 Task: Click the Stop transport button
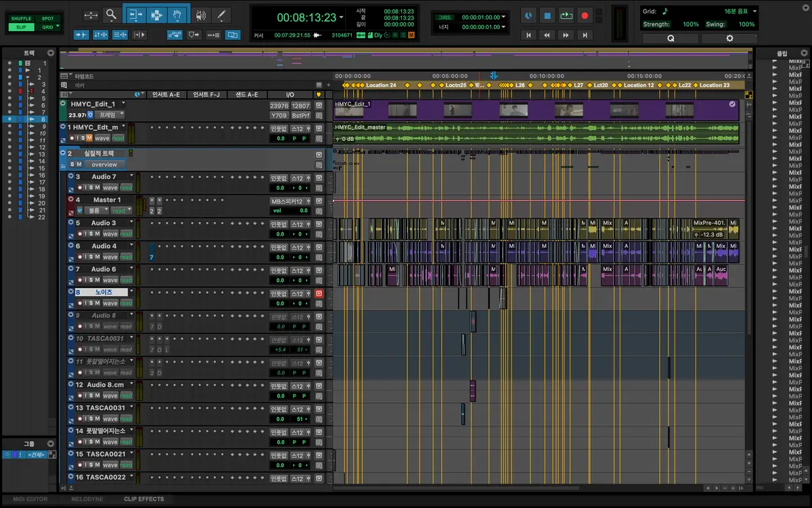(548, 15)
